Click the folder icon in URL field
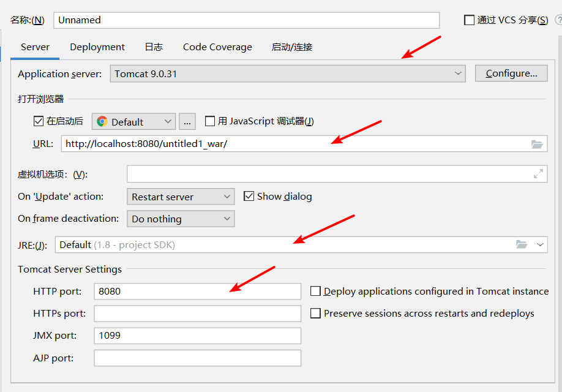Viewport: 562px width, 392px height. tap(536, 144)
